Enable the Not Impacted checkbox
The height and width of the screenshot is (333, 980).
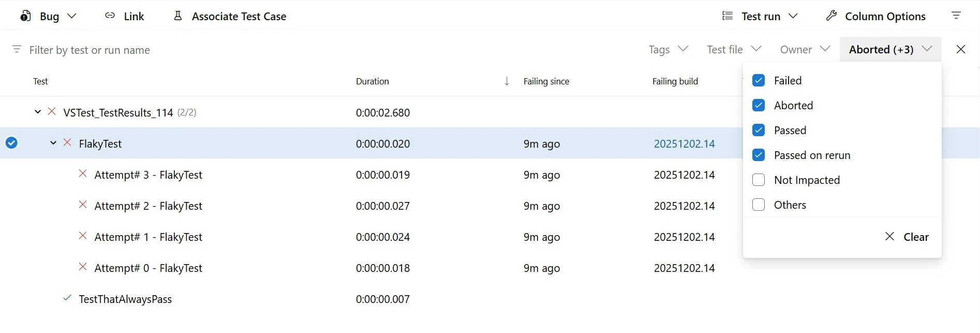point(759,180)
